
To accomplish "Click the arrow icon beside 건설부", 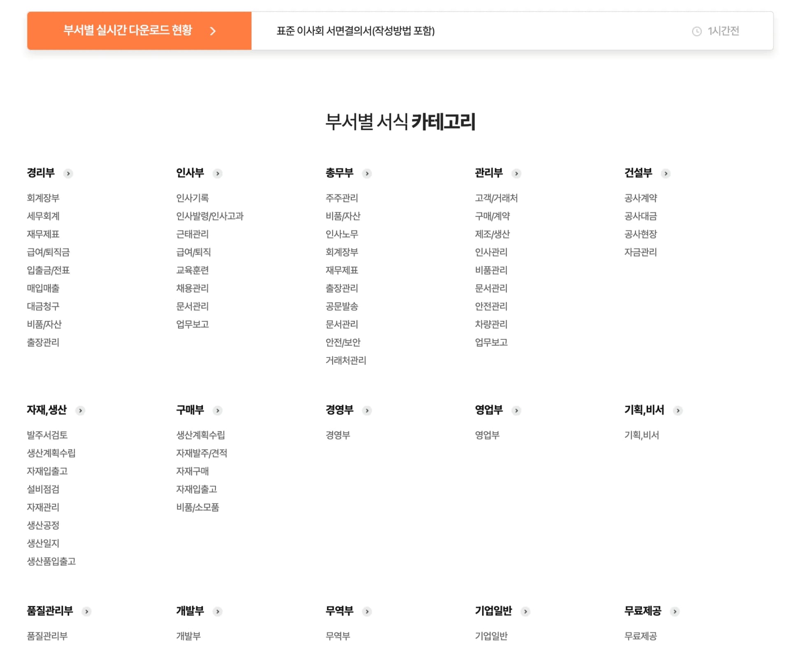I will tap(666, 174).
